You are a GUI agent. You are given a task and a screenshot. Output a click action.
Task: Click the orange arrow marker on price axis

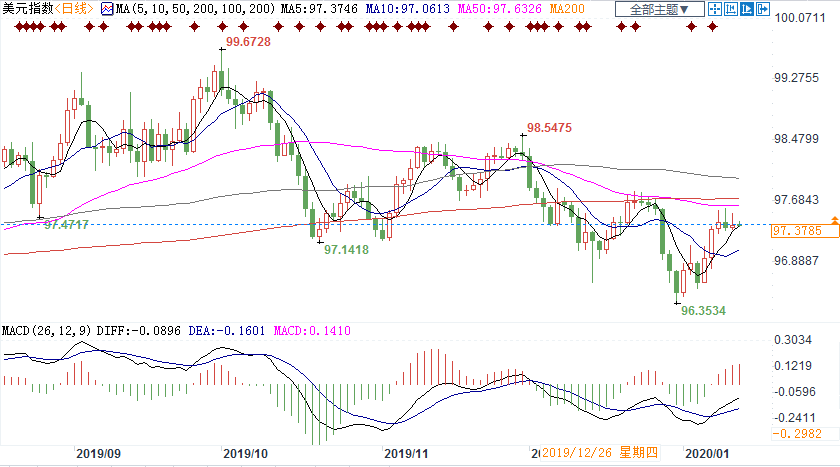[x=834, y=219]
